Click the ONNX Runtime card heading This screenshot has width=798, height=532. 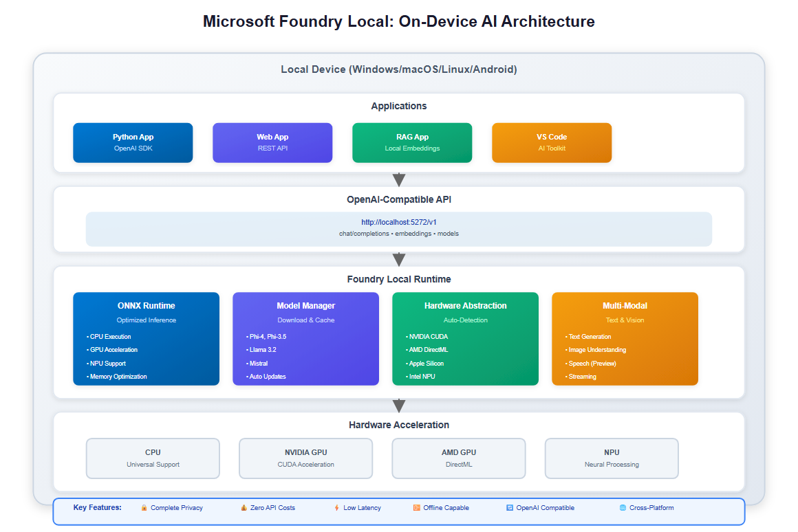click(x=146, y=306)
